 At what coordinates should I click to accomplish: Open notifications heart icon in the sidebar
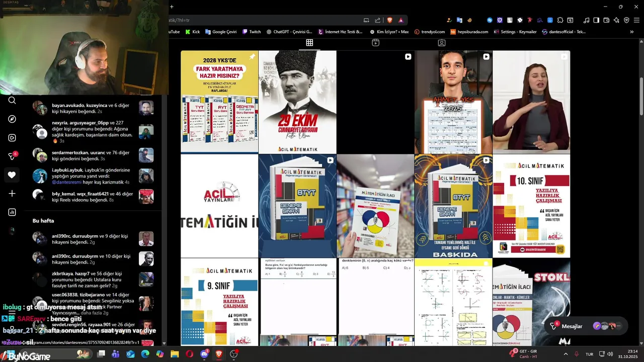tap(12, 175)
